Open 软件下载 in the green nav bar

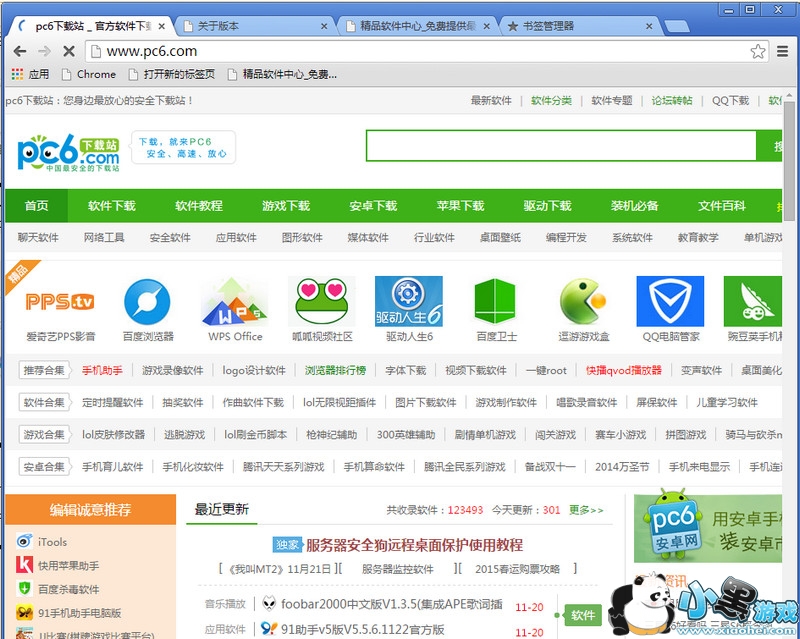pos(111,206)
